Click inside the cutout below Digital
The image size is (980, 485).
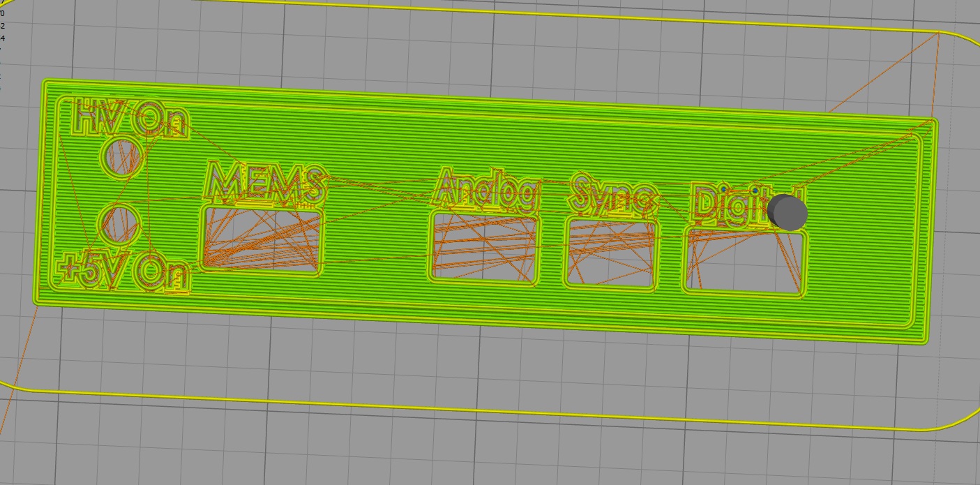pos(744,262)
